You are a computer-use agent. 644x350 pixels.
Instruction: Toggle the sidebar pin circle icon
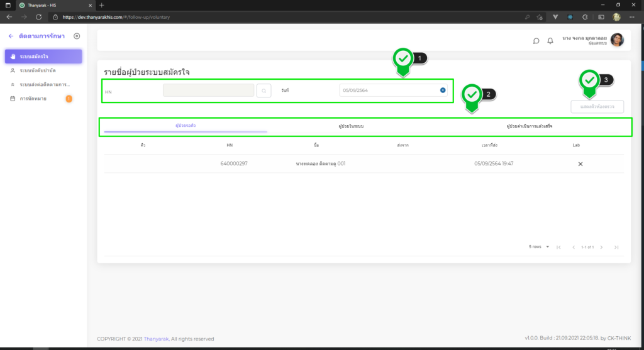pos(77,36)
